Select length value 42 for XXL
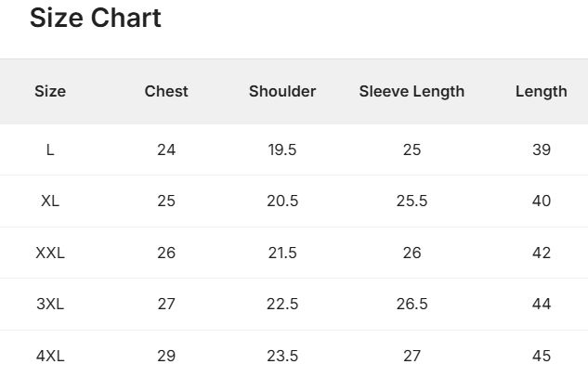The image size is (588, 377). (542, 253)
